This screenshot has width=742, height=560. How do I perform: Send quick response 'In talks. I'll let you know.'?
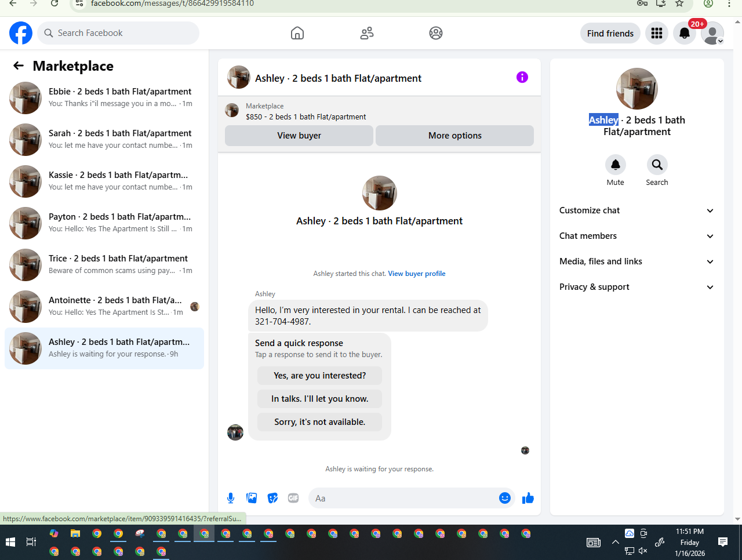(x=320, y=399)
